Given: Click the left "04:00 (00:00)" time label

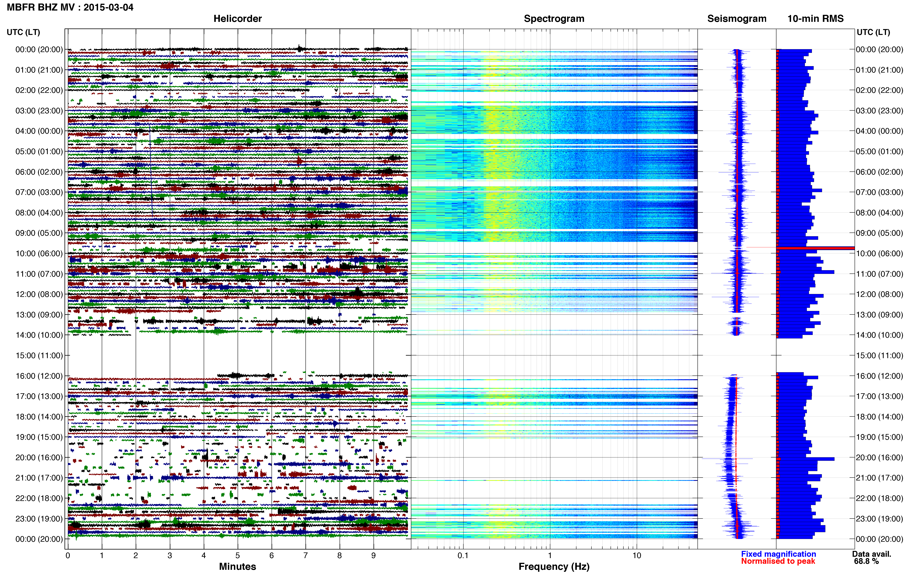Looking at the screenshot, I should click(x=39, y=131).
